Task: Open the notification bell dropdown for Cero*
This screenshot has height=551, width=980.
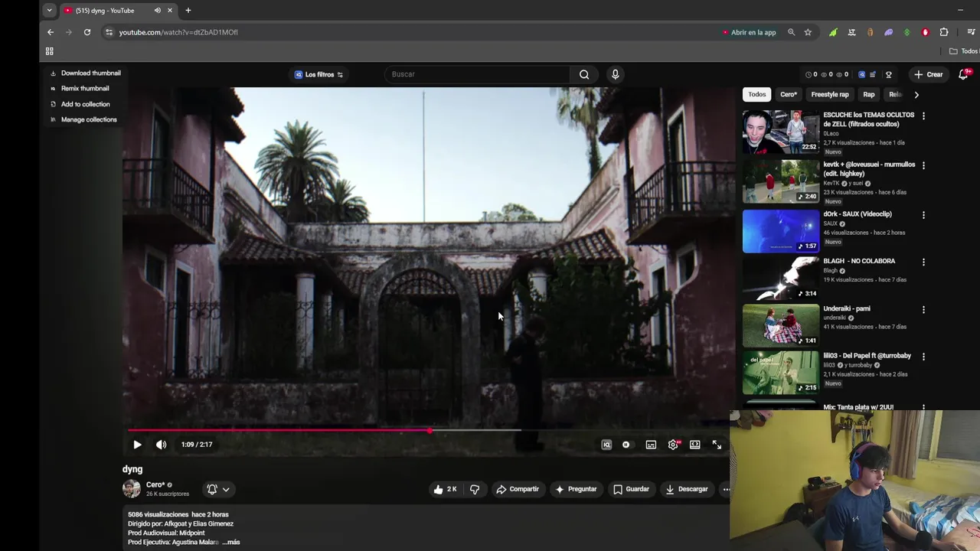Action: [x=218, y=489]
